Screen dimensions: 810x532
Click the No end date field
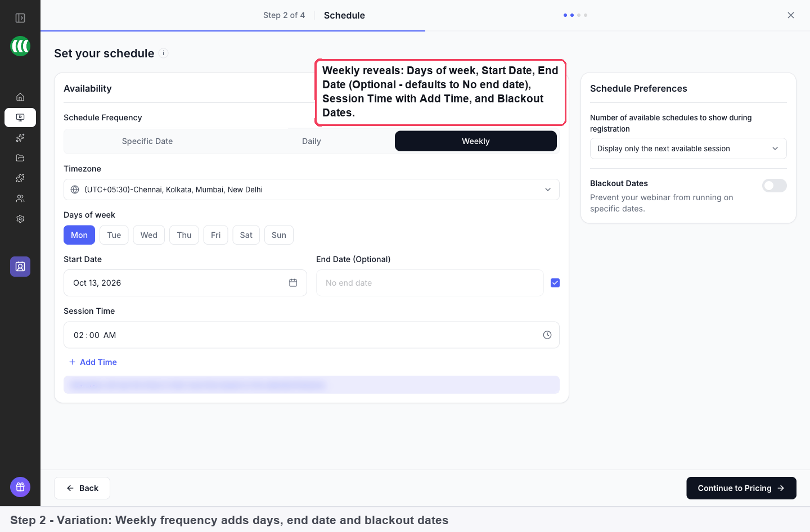click(430, 283)
